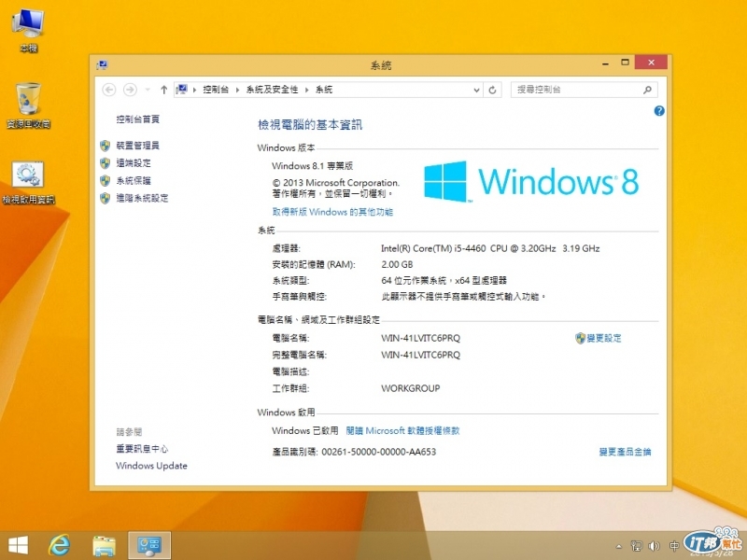Open 控制台首頁 link
Image resolution: width=747 pixels, height=560 pixels.
[137, 119]
